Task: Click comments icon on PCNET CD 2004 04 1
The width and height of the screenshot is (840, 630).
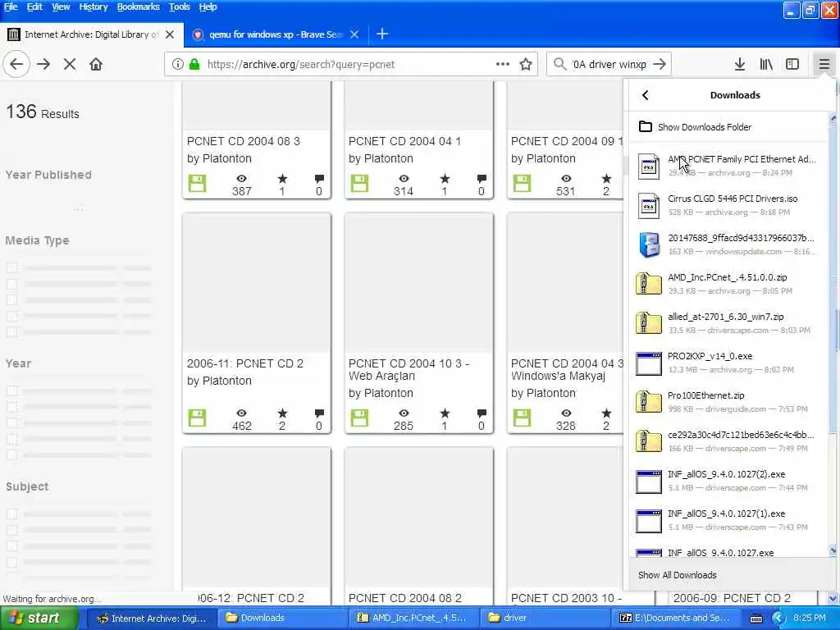Action: [x=481, y=178]
